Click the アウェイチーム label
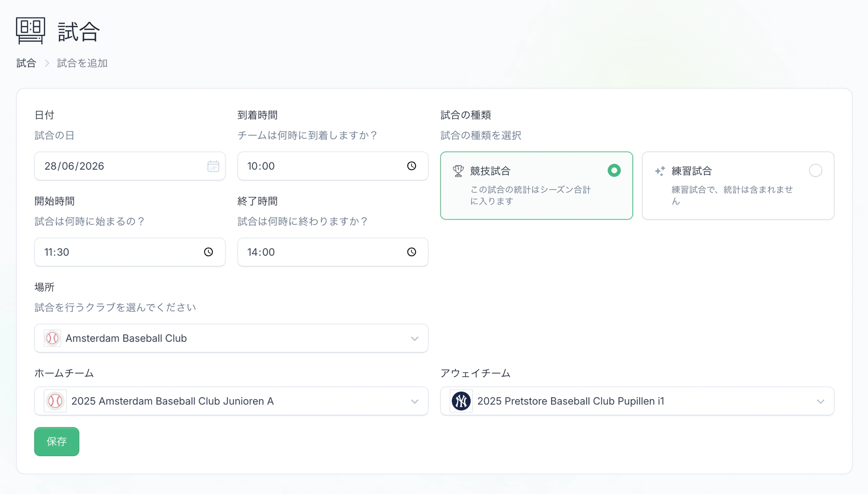868x494 pixels. pos(476,373)
